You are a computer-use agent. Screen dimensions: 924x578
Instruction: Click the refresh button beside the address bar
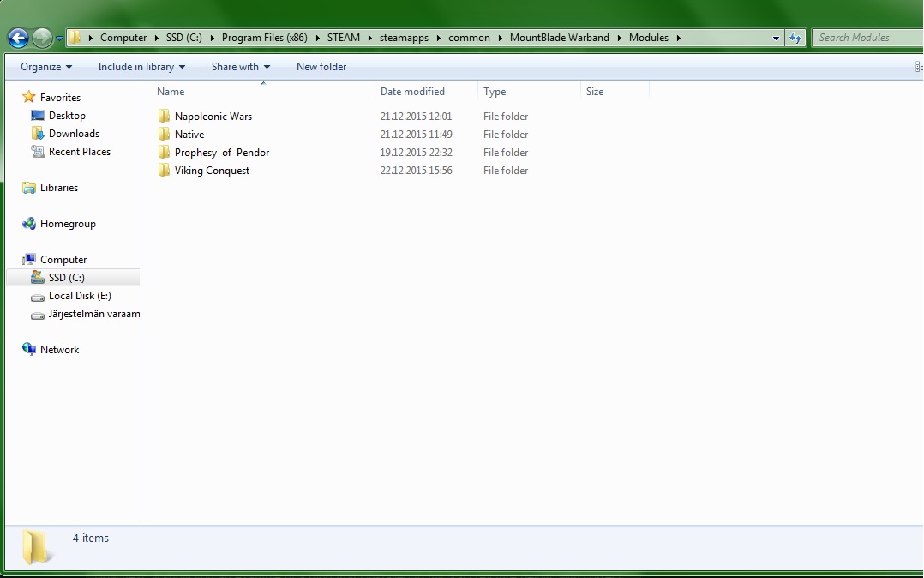[x=795, y=39]
